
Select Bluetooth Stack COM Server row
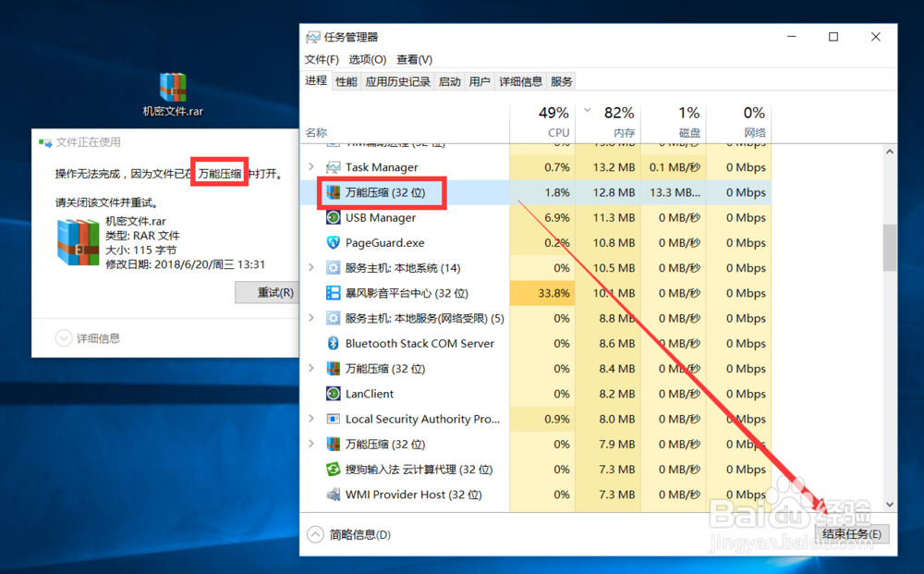536,343
